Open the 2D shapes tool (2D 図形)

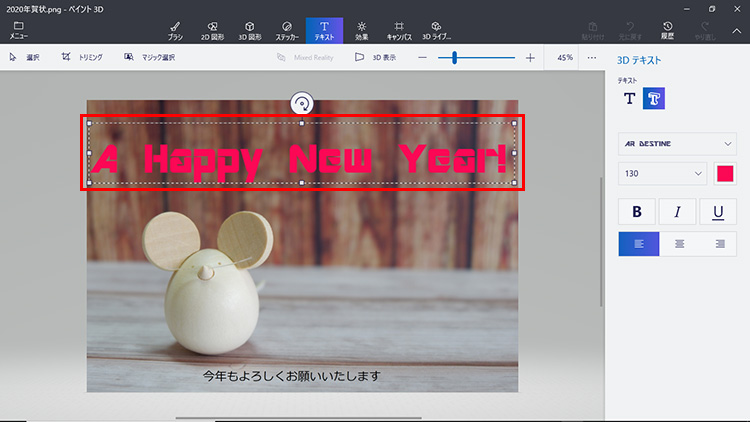pyautogui.click(x=212, y=29)
